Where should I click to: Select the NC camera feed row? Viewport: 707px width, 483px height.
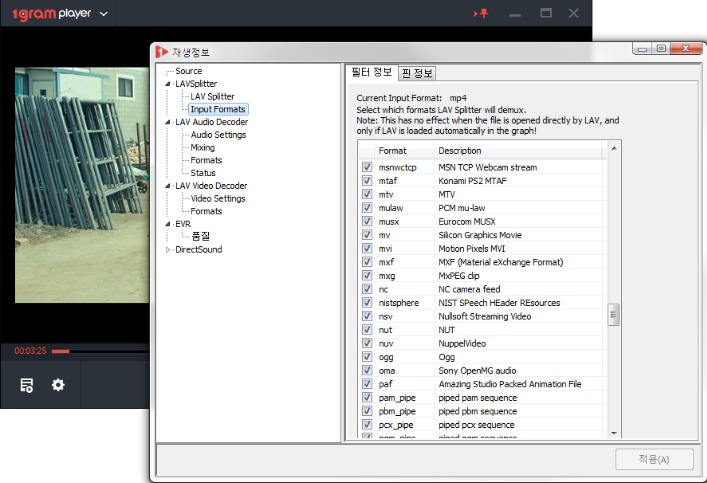(x=482, y=289)
